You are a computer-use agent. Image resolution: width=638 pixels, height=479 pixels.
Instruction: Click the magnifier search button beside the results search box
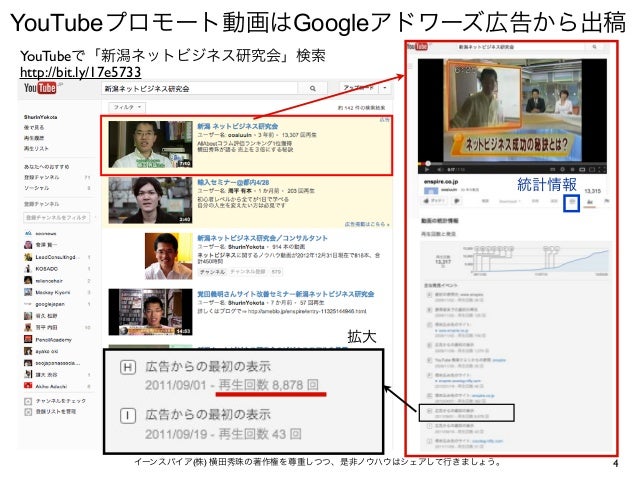(x=312, y=88)
